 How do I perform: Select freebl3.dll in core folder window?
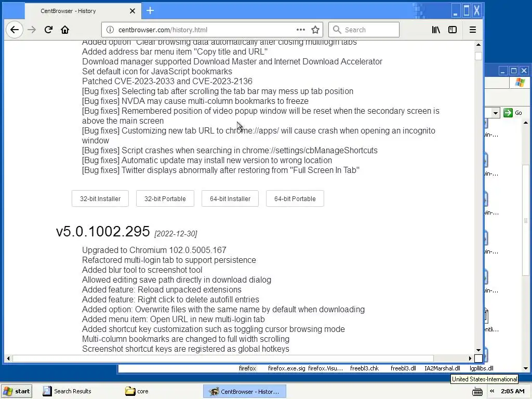[x=403, y=368]
